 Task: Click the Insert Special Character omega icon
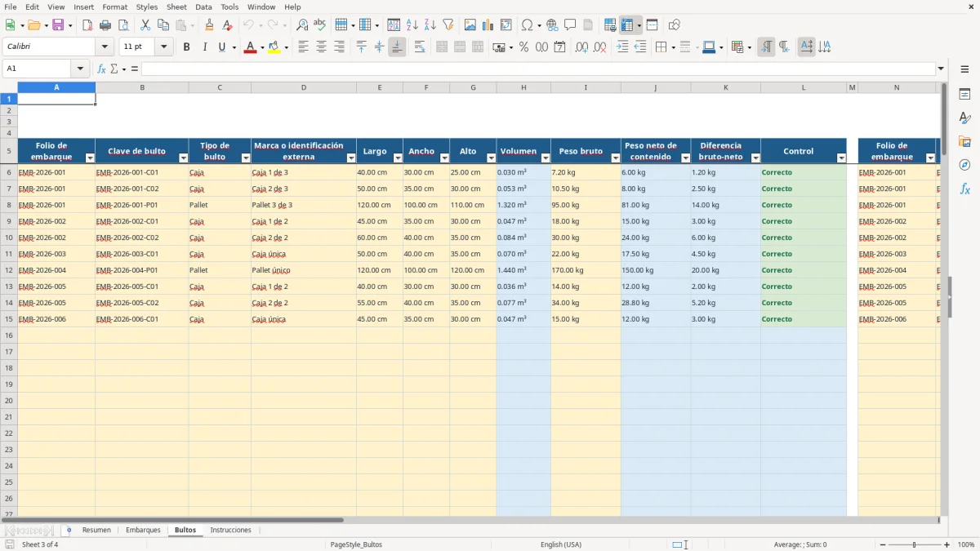(x=527, y=25)
